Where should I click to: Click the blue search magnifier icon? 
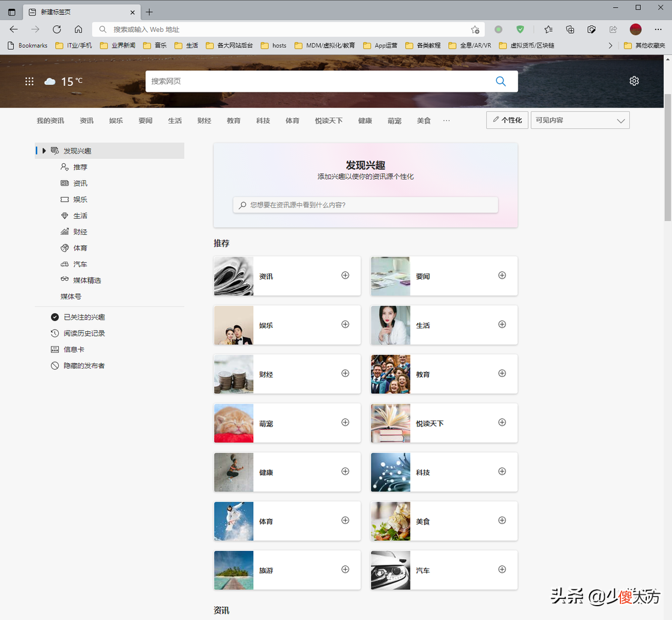(500, 81)
